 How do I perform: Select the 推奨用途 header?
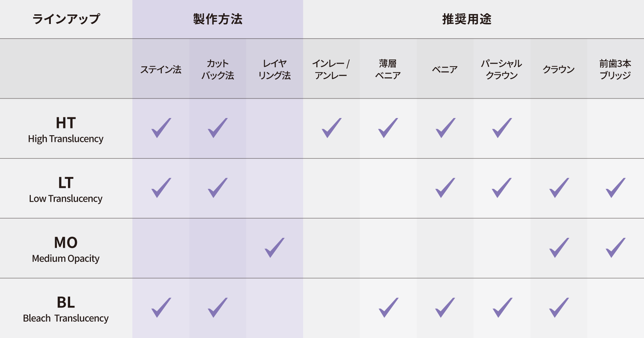pyautogui.click(x=467, y=19)
